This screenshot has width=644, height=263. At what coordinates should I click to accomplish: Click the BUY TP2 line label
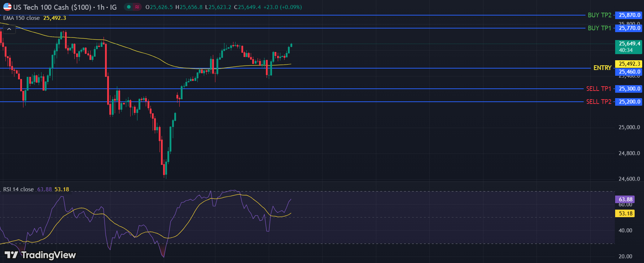point(599,15)
